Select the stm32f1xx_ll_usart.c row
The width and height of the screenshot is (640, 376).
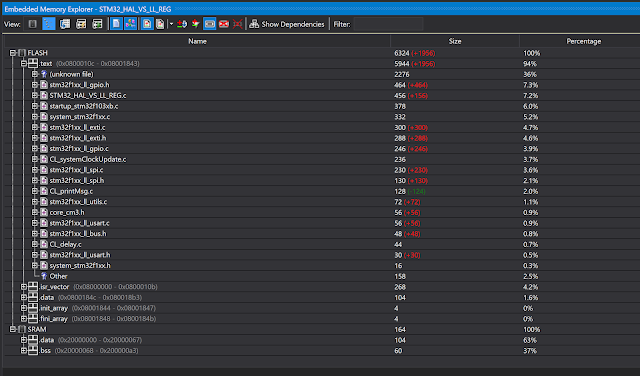[x=322, y=223]
